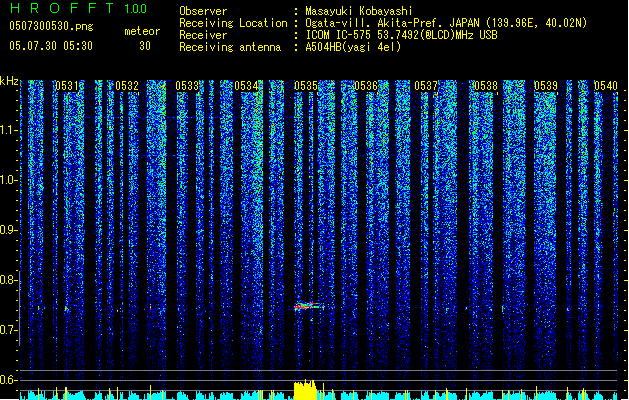Click the Receiving antenna label
629x400 pixels.
pyautogui.click(x=230, y=47)
